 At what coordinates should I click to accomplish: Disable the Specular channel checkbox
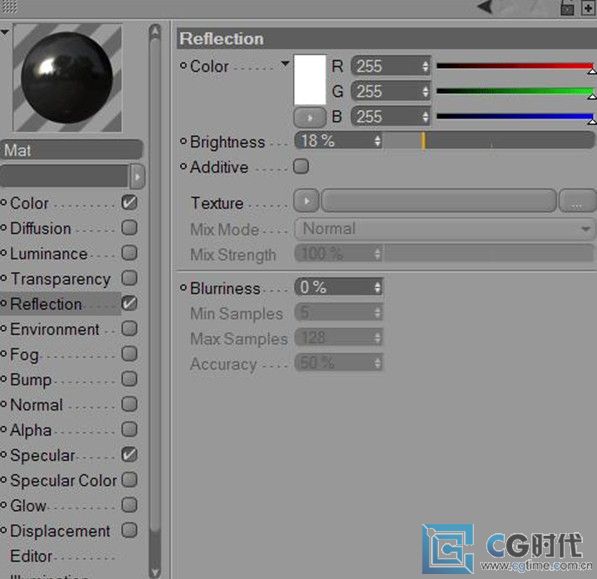coord(129,455)
